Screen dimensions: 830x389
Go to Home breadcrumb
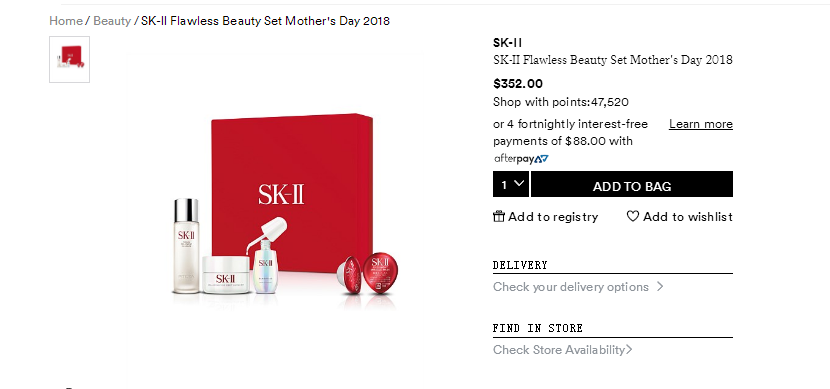66,21
